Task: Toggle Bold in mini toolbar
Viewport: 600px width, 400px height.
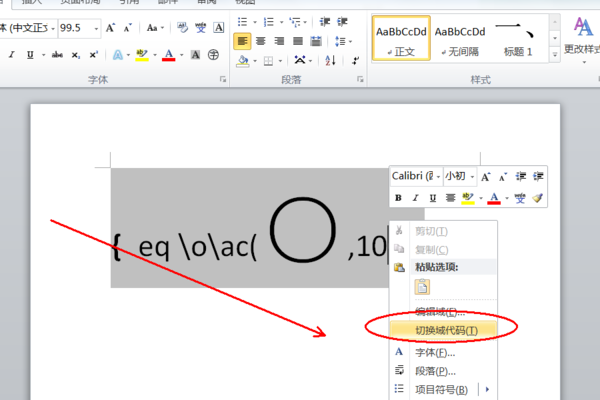Action: [398, 198]
